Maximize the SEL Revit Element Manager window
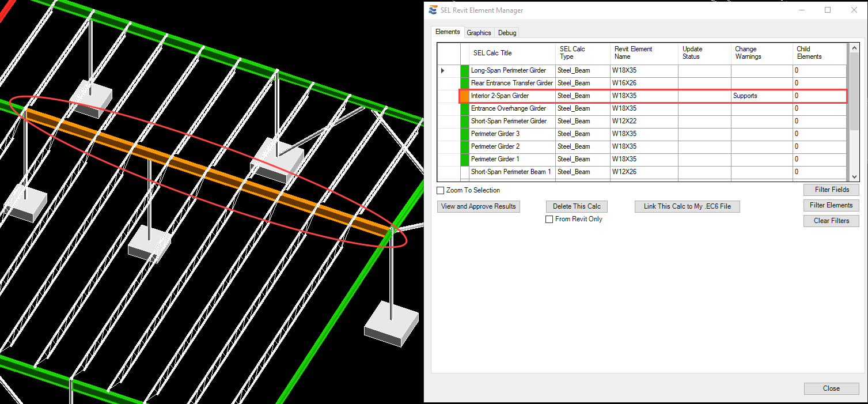 click(x=828, y=10)
